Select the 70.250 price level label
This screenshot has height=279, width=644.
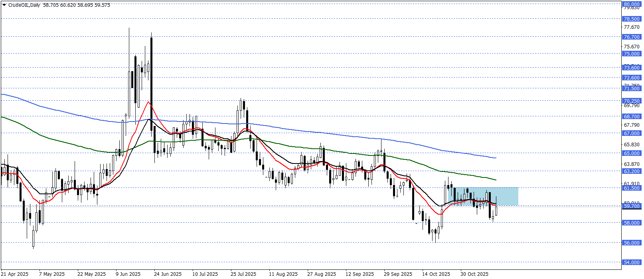coord(631,101)
